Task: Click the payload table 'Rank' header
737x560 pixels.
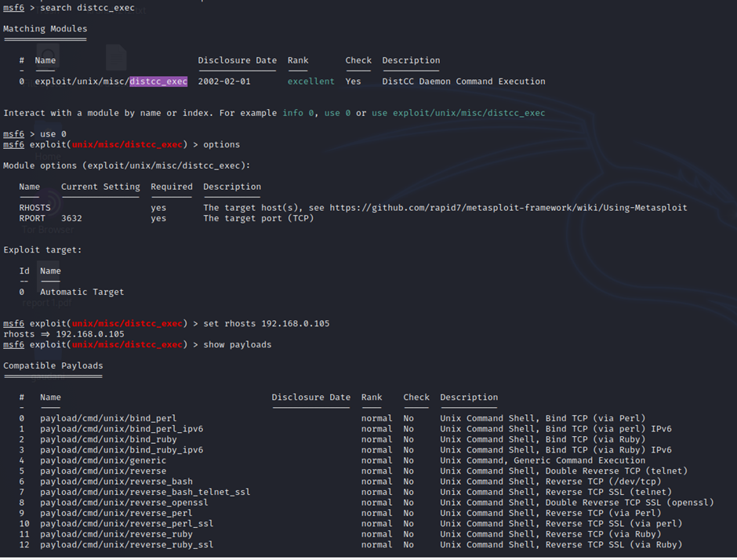Action: pyautogui.click(x=372, y=398)
